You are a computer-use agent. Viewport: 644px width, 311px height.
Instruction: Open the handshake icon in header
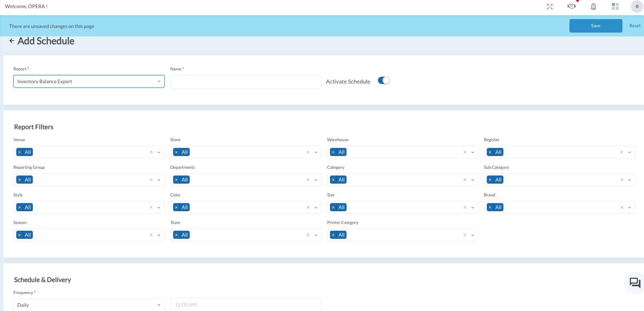[572, 6]
